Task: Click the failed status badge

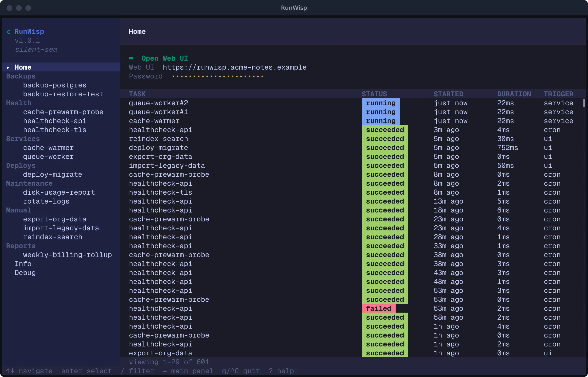Action: [378, 308]
